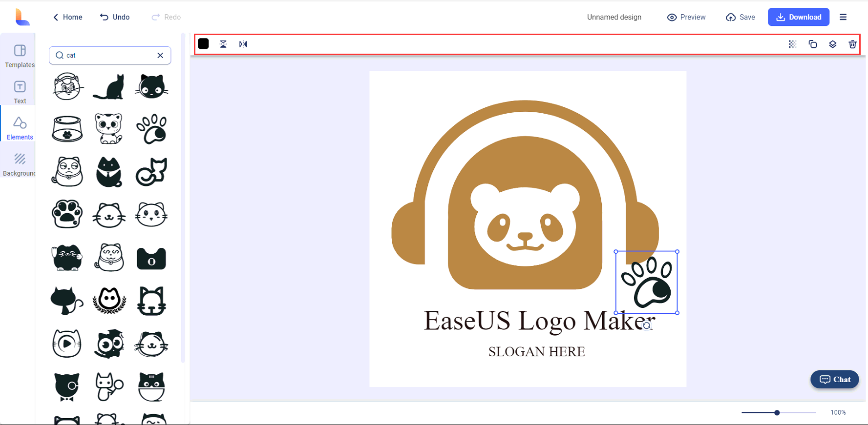Add the cat with glasses and cap
Image resolution: width=868 pixels, height=425 pixels.
(x=67, y=86)
